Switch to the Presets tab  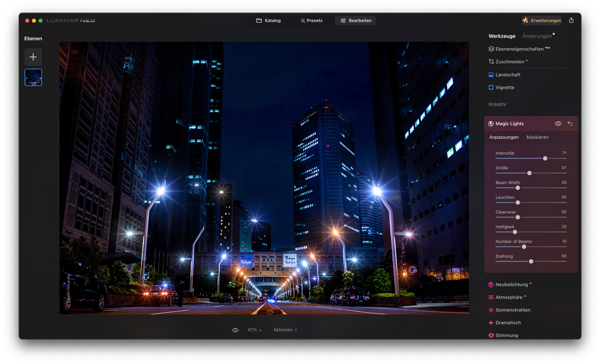(311, 20)
